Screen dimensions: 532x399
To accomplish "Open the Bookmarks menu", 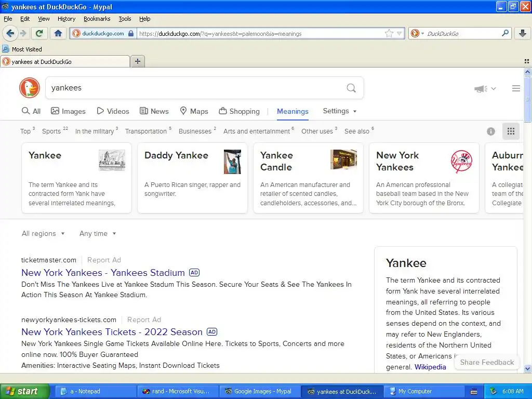I will click(97, 19).
